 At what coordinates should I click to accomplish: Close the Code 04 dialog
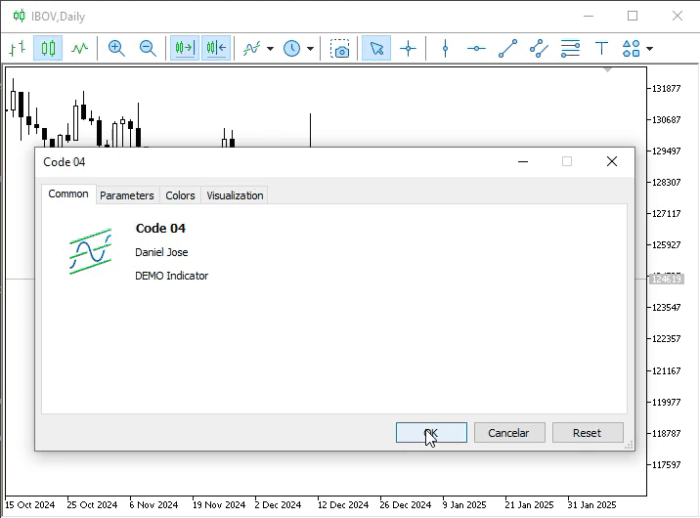612,161
